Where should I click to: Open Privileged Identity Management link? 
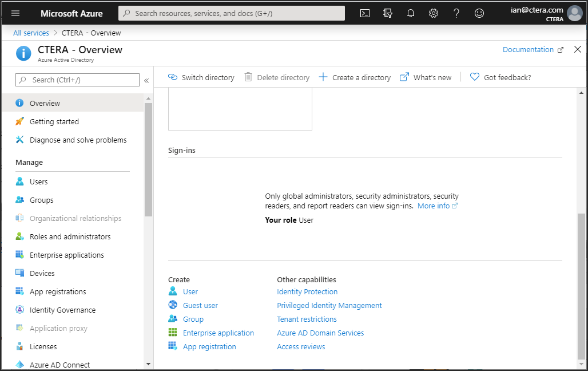329,305
